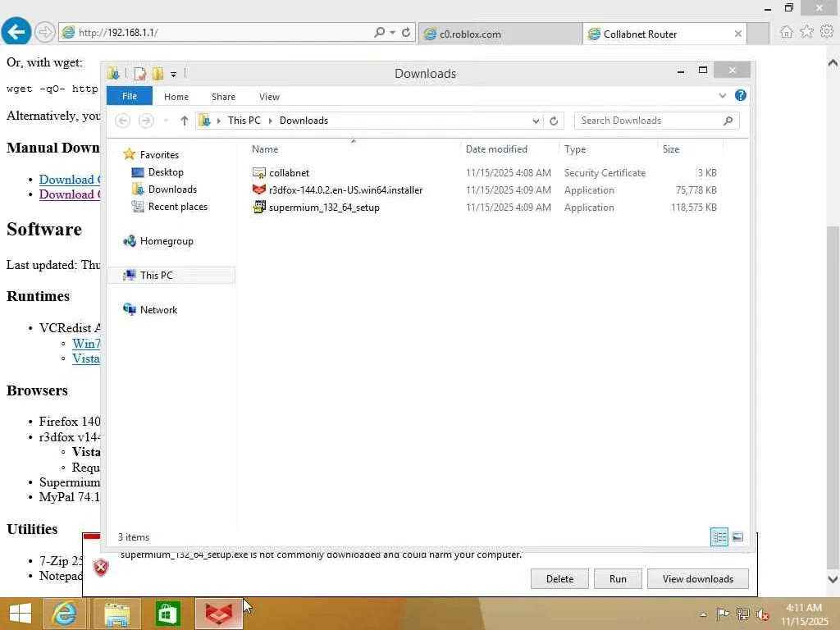Screen dimensions: 840x630
Task: Open the IE home page icon
Action: [787, 32]
